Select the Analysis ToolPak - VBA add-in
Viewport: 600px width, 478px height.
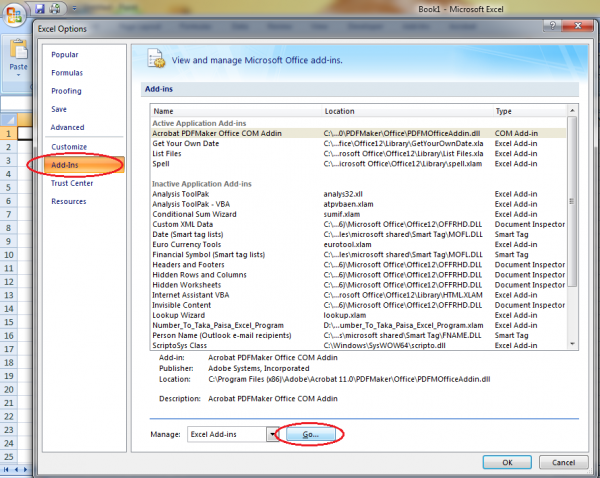pos(358,204)
